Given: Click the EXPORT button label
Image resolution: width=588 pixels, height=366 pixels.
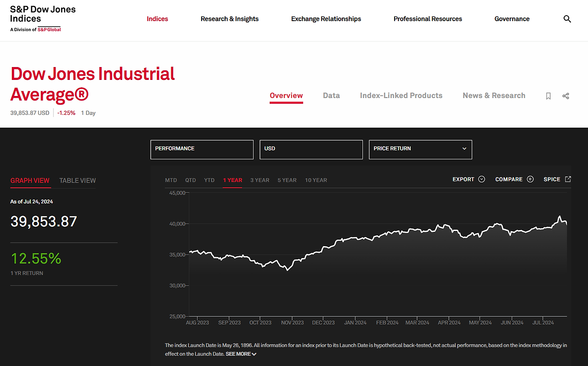Looking at the screenshot, I should [463, 179].
